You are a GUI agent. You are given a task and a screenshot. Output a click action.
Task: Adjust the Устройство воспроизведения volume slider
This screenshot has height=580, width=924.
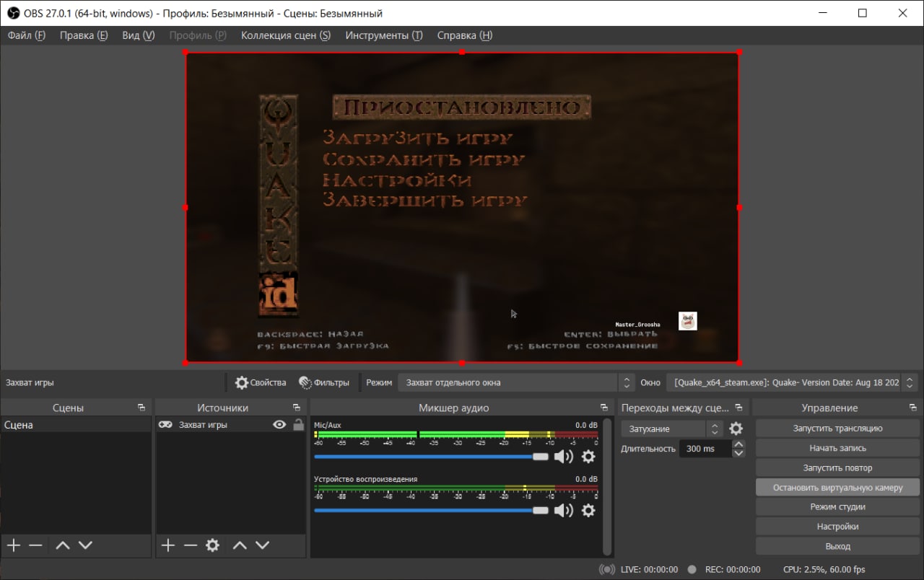pos(432,510)
